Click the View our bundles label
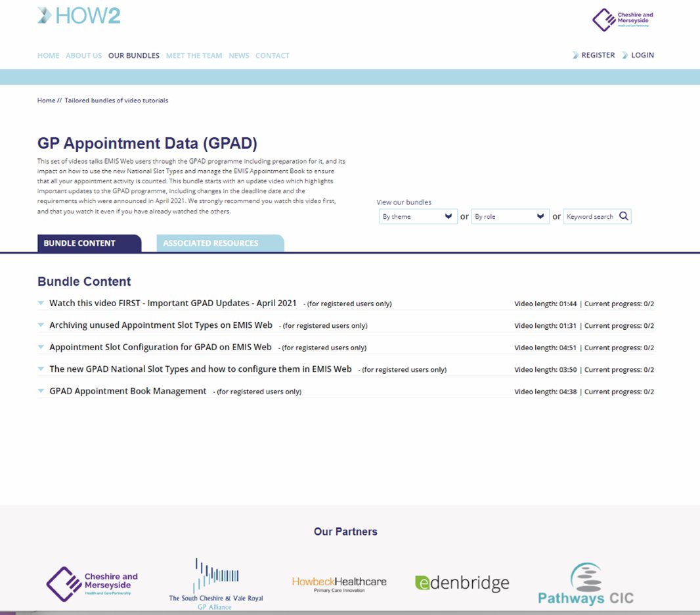The height and width of the screenshot is (615, 700). (404, 202)
